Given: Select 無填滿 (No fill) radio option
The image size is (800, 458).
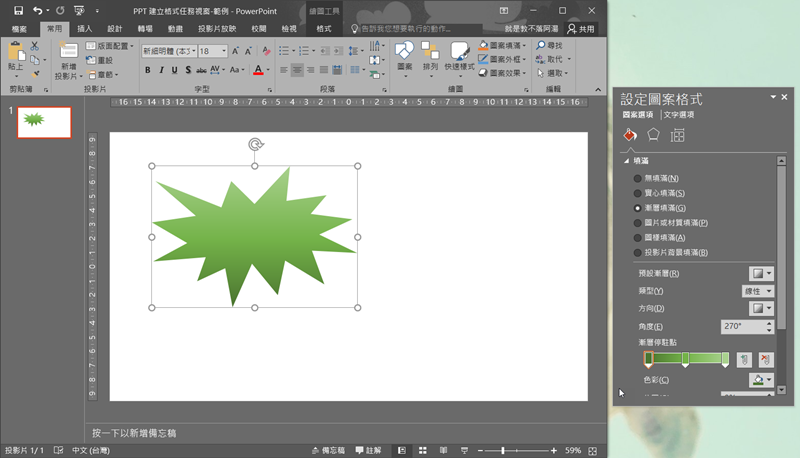Looking at the screenshot, I should click(638, 178).
